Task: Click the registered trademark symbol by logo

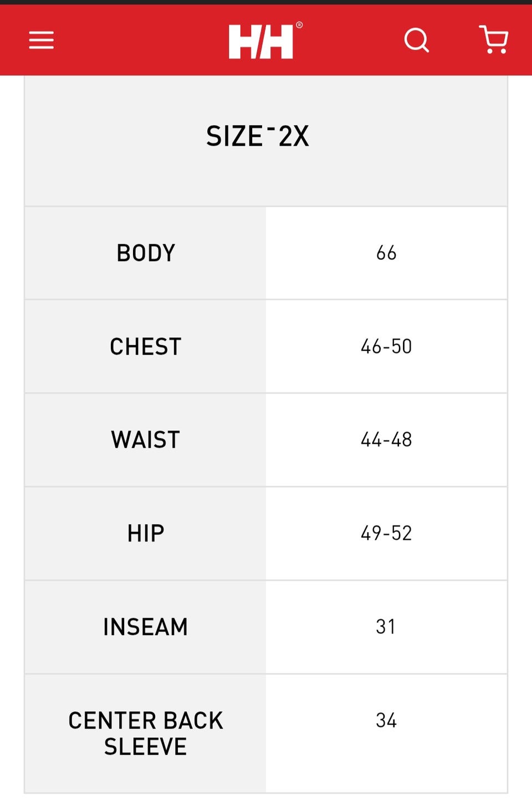Action: click(299, 25)
